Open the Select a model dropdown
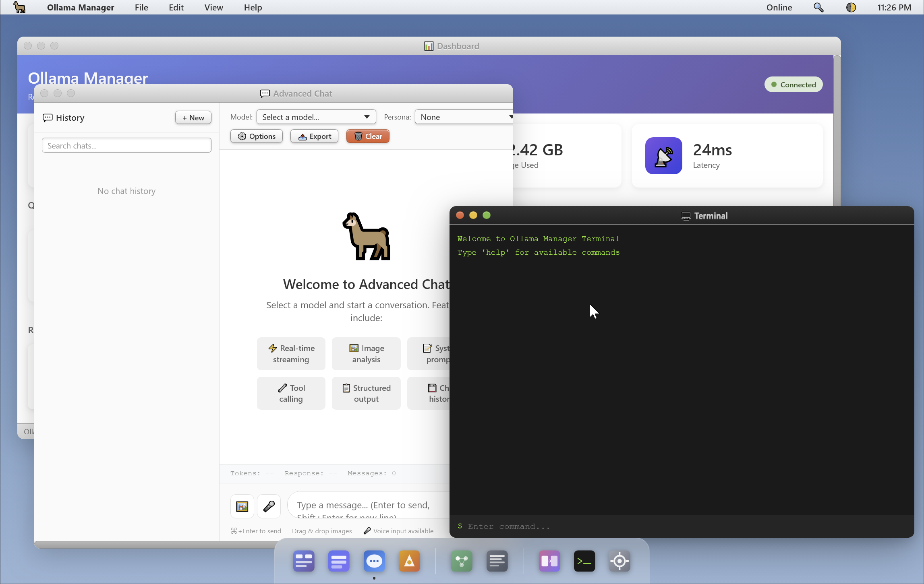The height and width of the screenshot is (584, 924). pyautogui.click(x=316, y=117)
